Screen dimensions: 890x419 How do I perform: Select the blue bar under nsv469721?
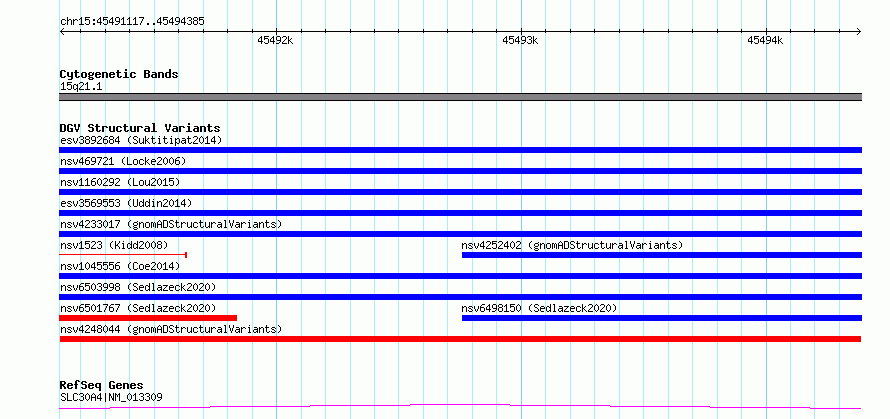460,171
